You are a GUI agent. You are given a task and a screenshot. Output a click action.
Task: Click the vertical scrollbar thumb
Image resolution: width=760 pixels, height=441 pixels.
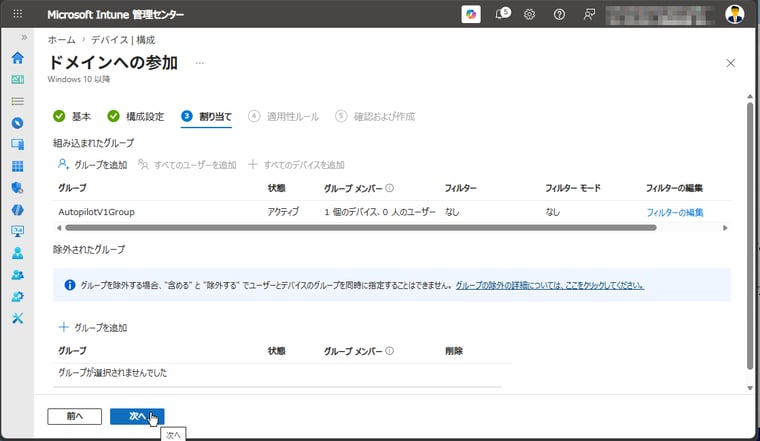pos(750,236)
